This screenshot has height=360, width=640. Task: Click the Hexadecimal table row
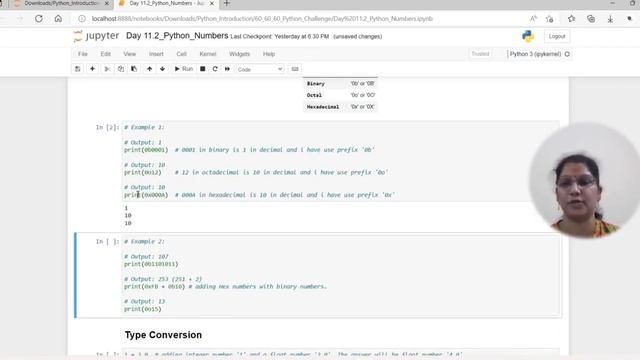point(340,107)
